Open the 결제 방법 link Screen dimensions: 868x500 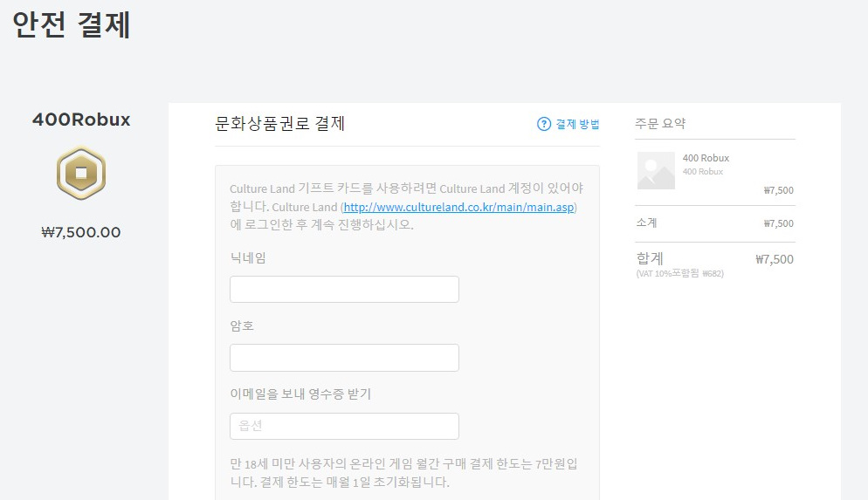577,124
